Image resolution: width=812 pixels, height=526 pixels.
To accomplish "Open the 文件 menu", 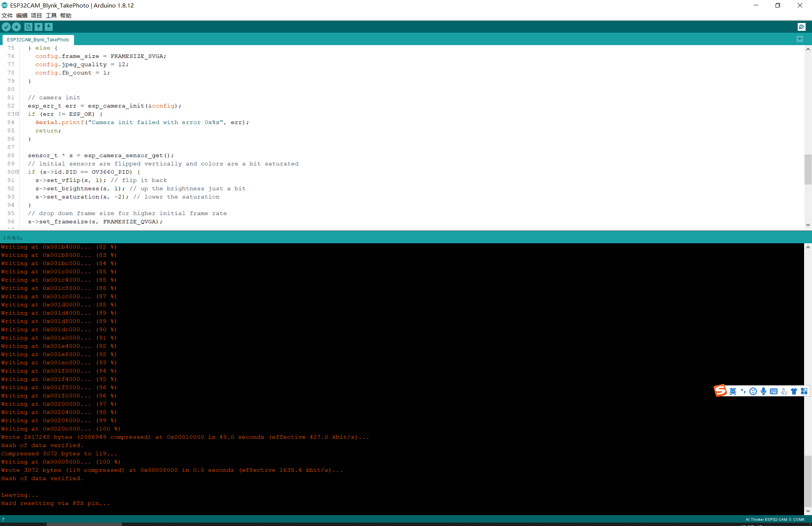I will tap(7, 15).
